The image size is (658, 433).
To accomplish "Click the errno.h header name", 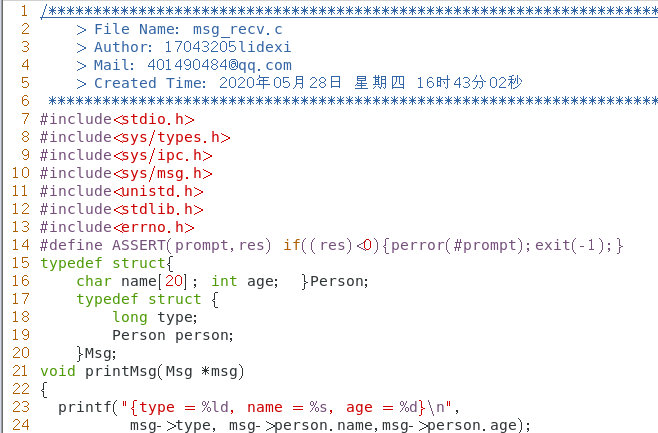I will pyautogui.click(x=154, y=227).
